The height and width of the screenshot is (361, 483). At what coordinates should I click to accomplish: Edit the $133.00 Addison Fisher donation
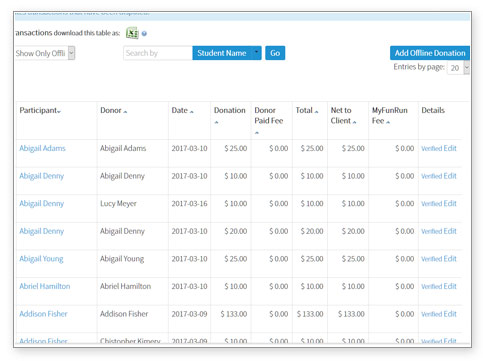point(450,314)
